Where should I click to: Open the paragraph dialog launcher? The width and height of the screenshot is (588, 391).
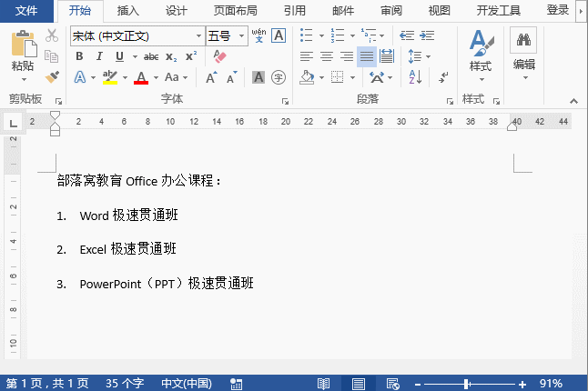(x=450, y=101)
